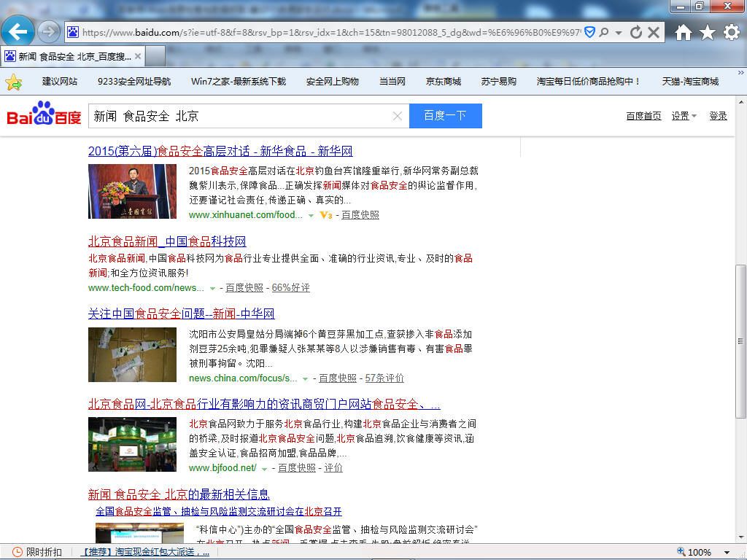The height and width of the screenshot is (560, 747).
Task: Click the bean sprout package thumbnail
Action: (x=133, y=355)
